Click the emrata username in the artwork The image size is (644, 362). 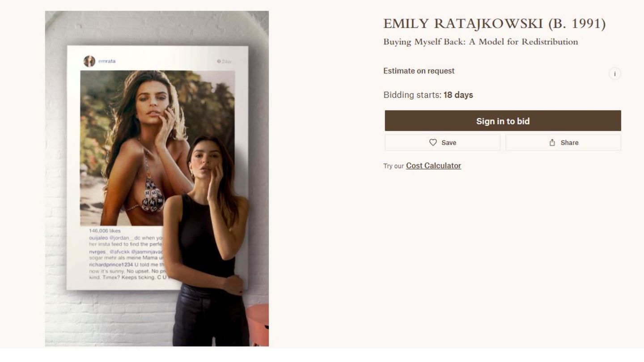point(107,61)
